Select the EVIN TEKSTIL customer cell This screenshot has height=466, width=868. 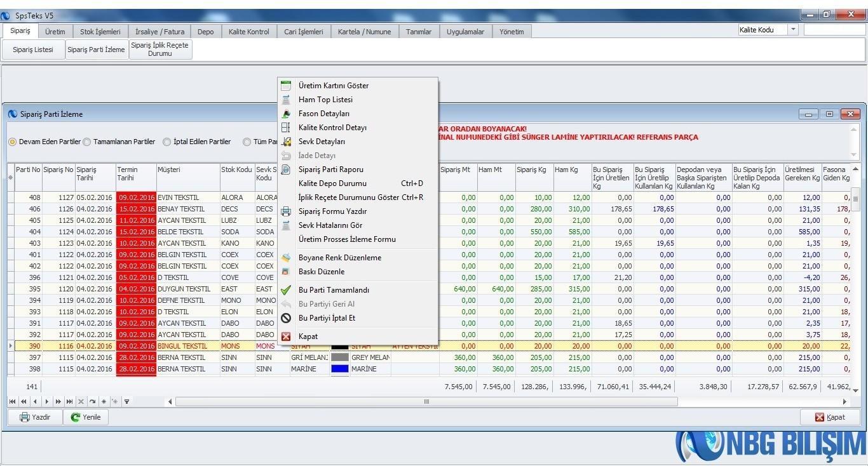pyautogui.click(x=188, y=197)
